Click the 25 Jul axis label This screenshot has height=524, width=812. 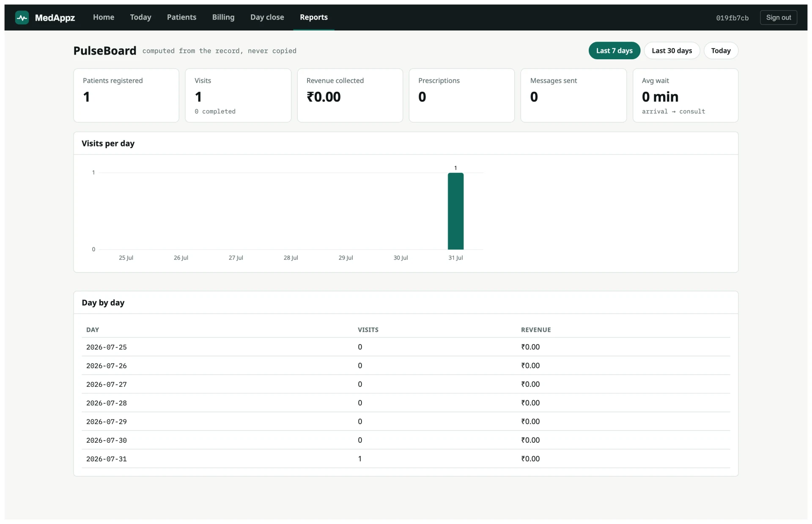click(126, 258)
